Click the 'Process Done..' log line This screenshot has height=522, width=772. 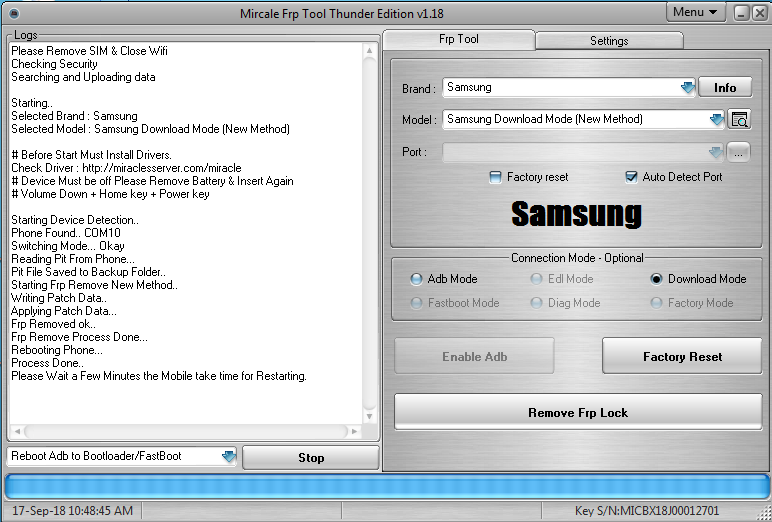click(x=47, y=363)
